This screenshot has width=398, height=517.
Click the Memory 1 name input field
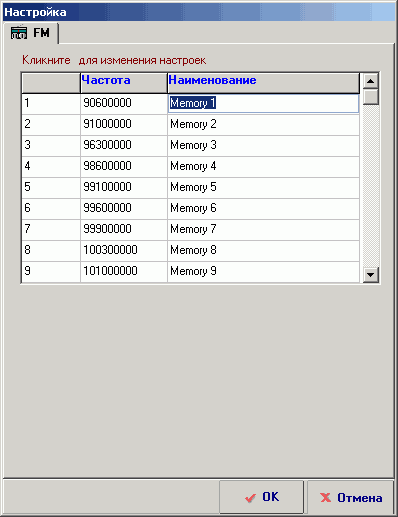263,103
